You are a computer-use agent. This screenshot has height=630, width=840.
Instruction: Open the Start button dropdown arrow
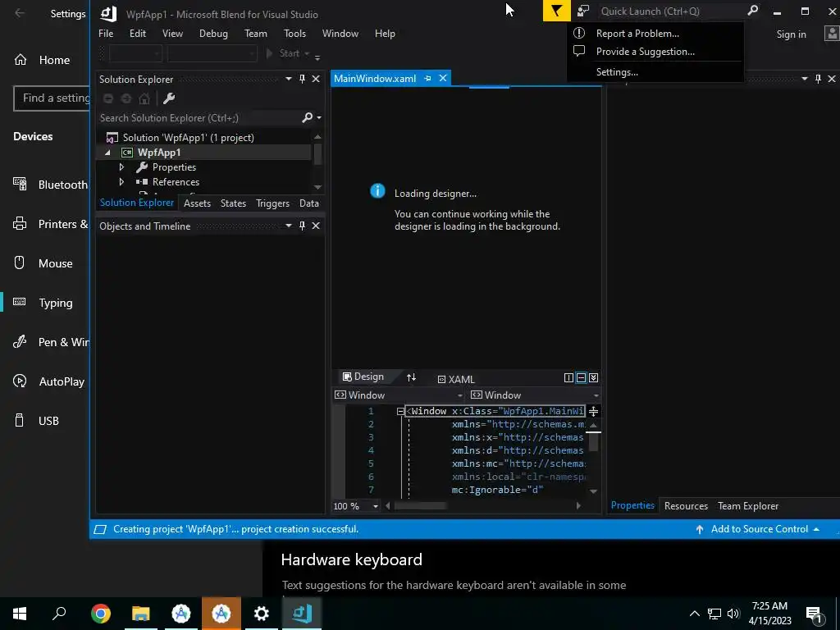(307, 53)
